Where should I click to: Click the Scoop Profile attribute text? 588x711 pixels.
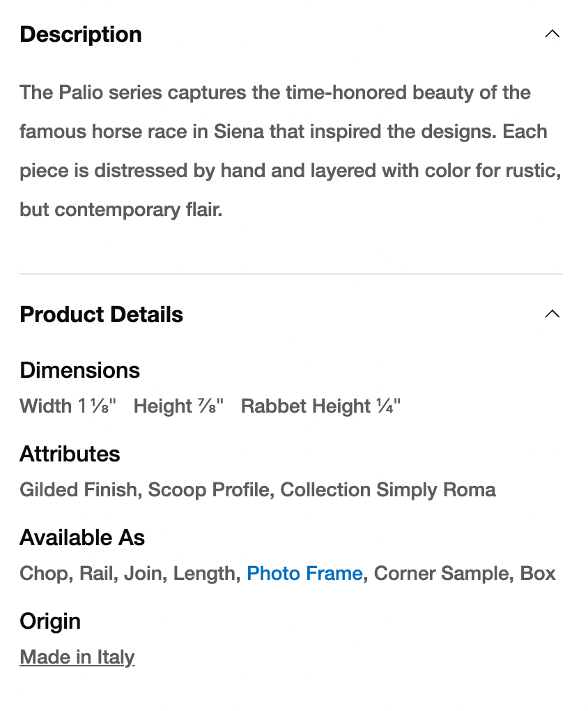point(208,490)
